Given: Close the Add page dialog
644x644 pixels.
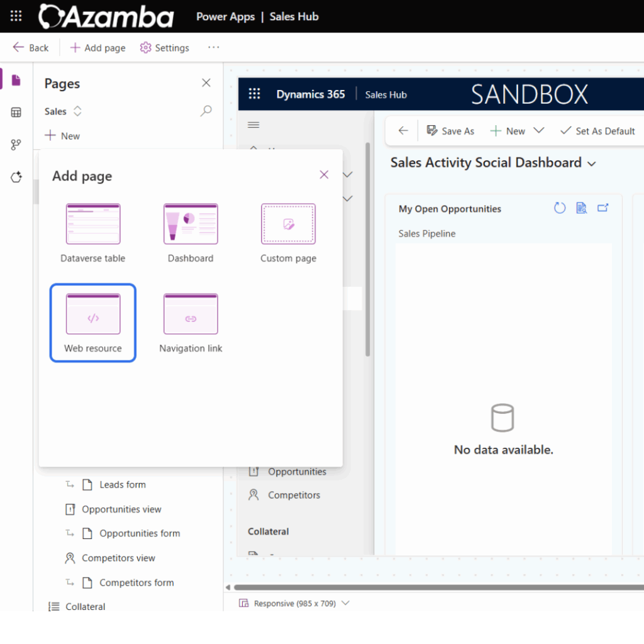Looking at the screenshot, I should point(324,175).
